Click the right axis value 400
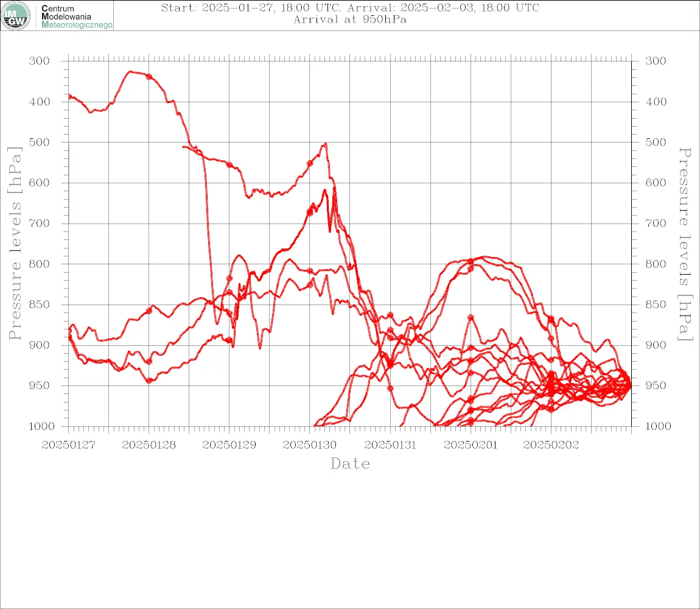Viewport: 700px width, 609px height. [x=656, y=102]
